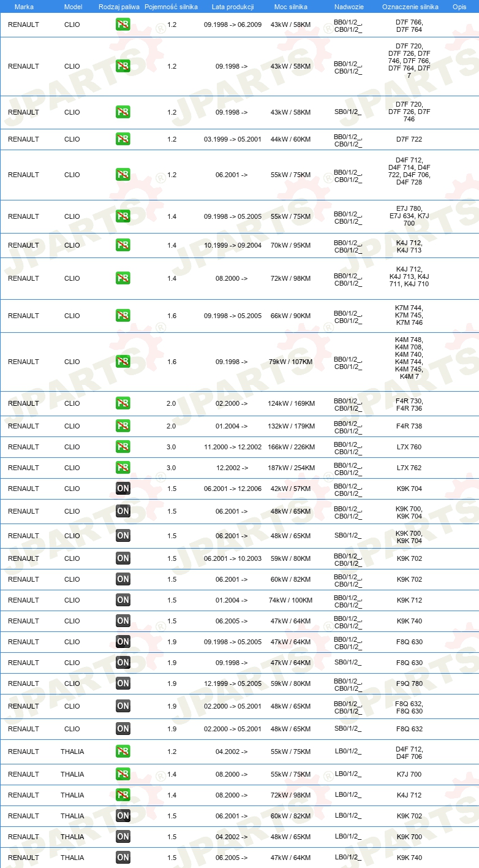
Task: Click diesel ON icon in Clio F9Q 780 row
Action: pos(123,683)
